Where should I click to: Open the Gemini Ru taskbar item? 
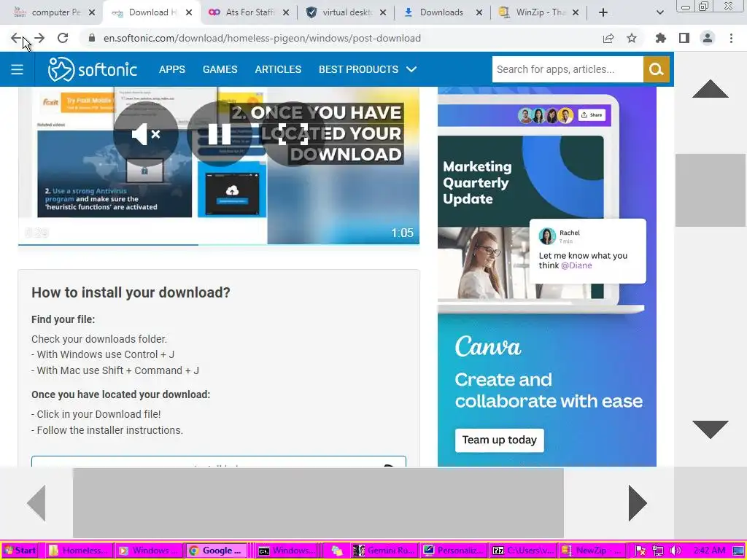385,551
